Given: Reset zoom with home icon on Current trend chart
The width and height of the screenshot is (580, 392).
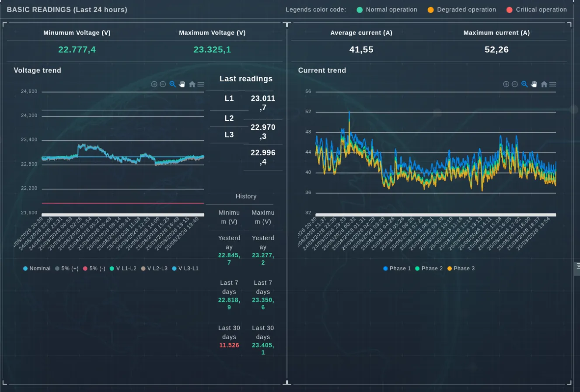Looking at the screenshot, I should pyautogui.click(x=544, y=84).
